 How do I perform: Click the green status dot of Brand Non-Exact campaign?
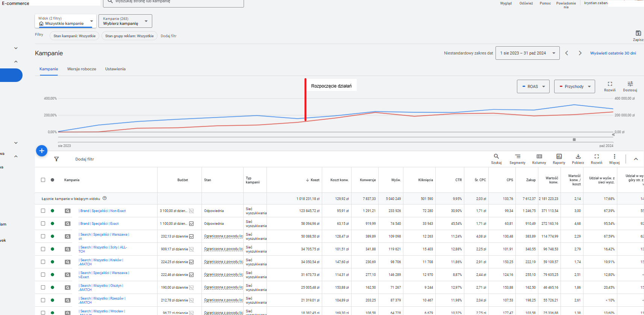click(x=52, y=211)
